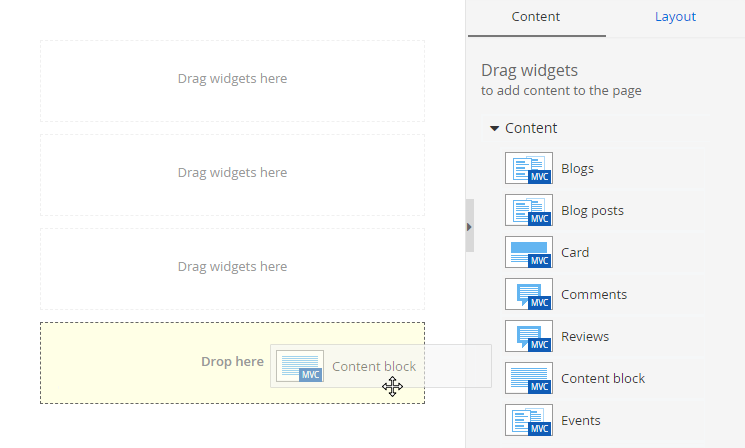Pick the Comments widget icon
This screenshot has height=448, width=745.
[528, 294]
